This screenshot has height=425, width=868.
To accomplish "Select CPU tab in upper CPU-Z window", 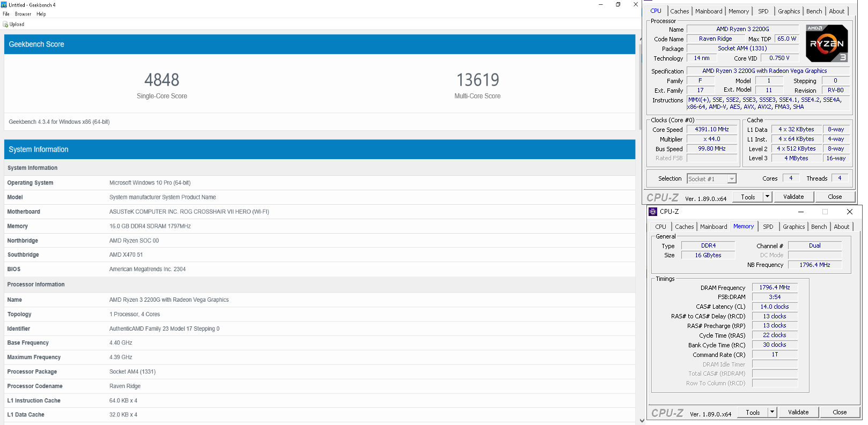I will pyautogui.click(x=656, y=11).
